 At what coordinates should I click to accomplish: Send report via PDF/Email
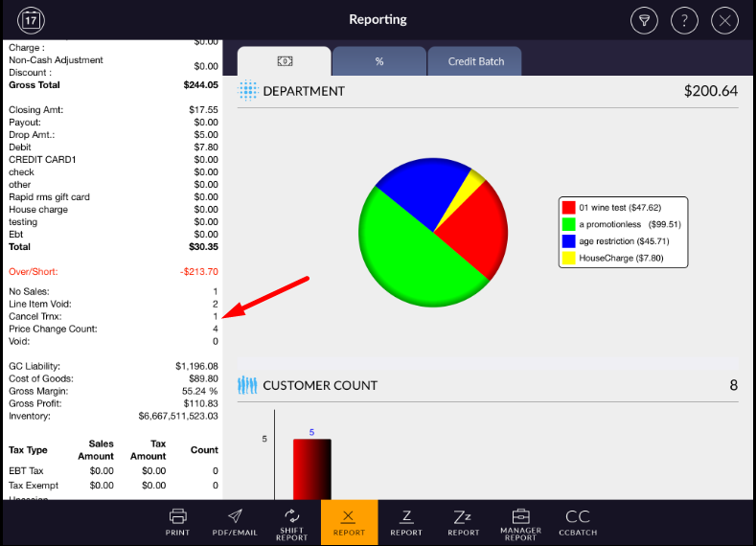pyautogui.click(x=235, y=522)
